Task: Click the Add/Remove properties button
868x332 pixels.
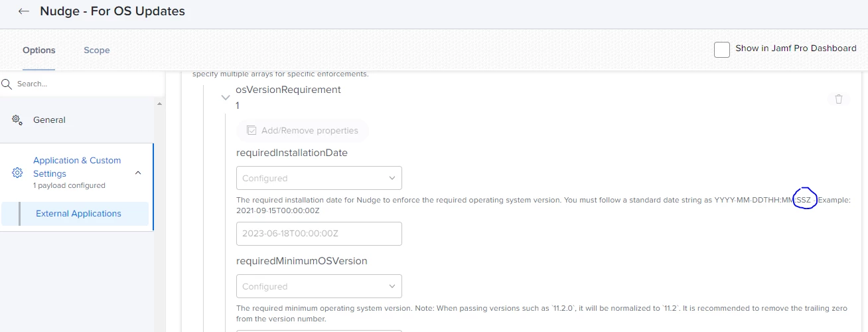Action: (x=303, y=131)
